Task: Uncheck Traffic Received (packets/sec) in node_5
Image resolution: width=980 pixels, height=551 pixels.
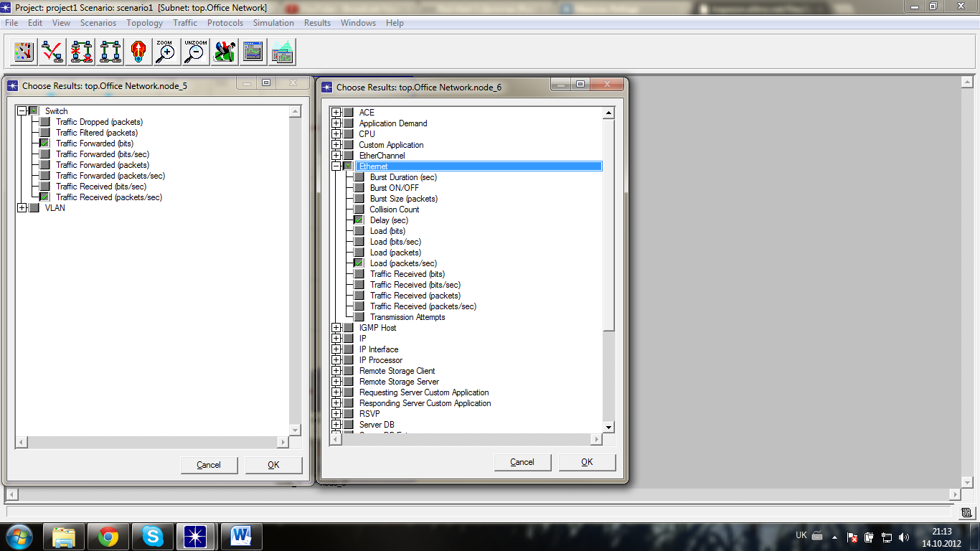Action: [x=44, y=197]
